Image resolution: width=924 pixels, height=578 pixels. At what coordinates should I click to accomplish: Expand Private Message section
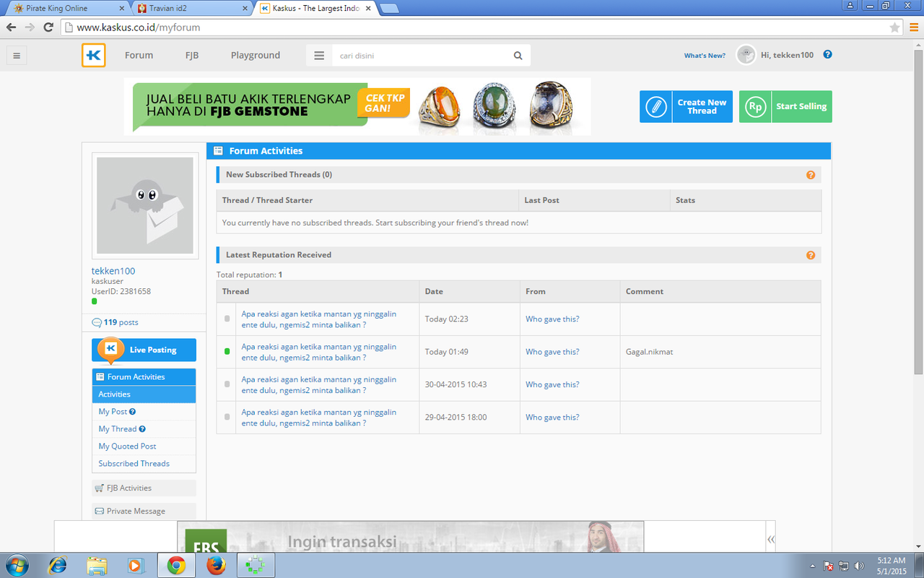pos(144,511)
